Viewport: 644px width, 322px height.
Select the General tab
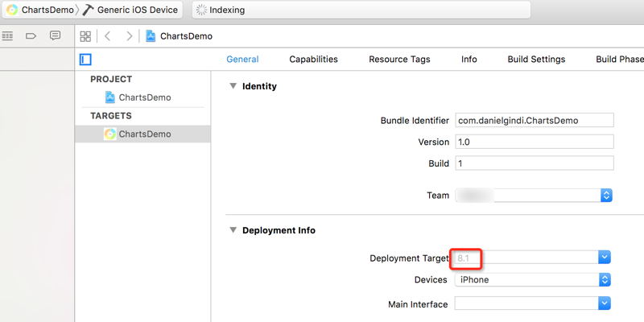[x=243, y=59]
